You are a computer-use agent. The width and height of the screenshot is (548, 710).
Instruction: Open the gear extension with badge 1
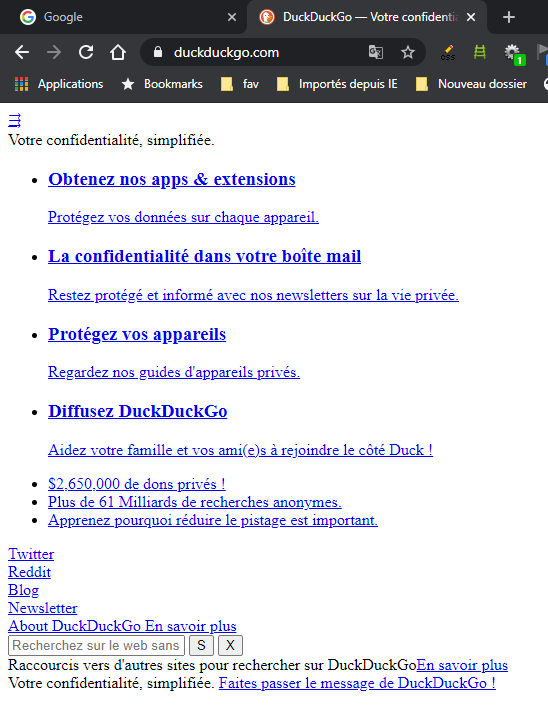(514, 53)
